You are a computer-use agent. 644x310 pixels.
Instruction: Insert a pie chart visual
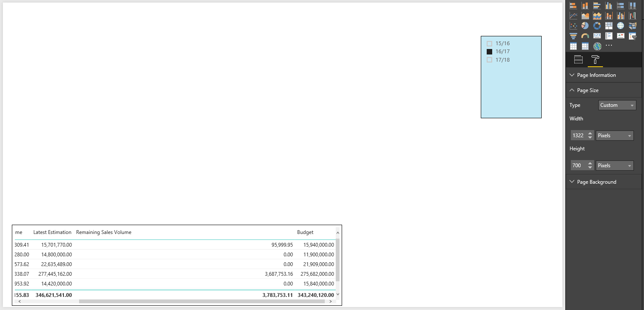(x=585, y=26)
